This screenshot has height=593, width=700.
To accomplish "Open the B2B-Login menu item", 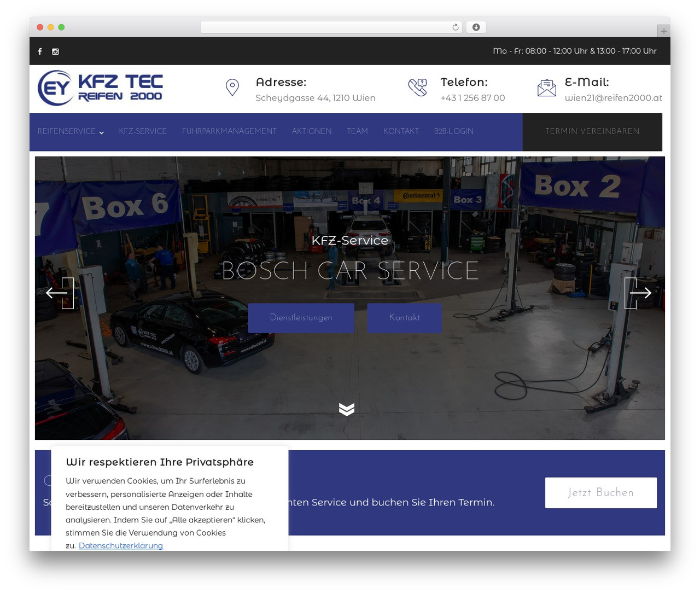I will 454,131.
